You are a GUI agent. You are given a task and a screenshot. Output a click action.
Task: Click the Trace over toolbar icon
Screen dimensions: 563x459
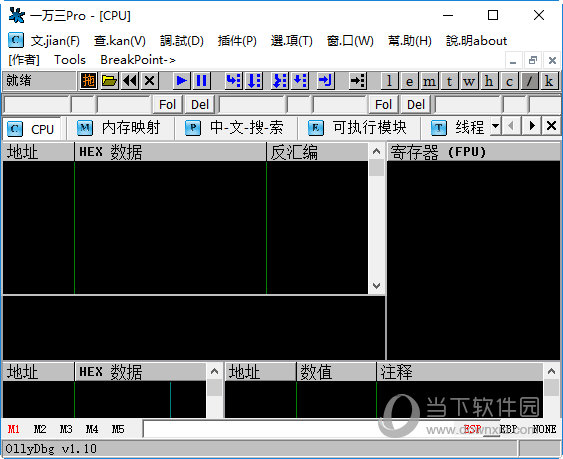(x=300, y=81)
